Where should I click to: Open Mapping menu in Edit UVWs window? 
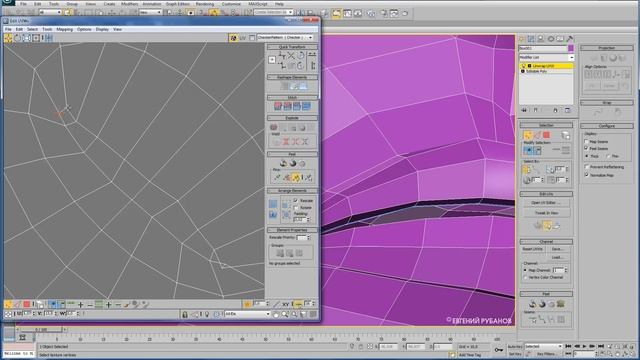tap(64, 29)
